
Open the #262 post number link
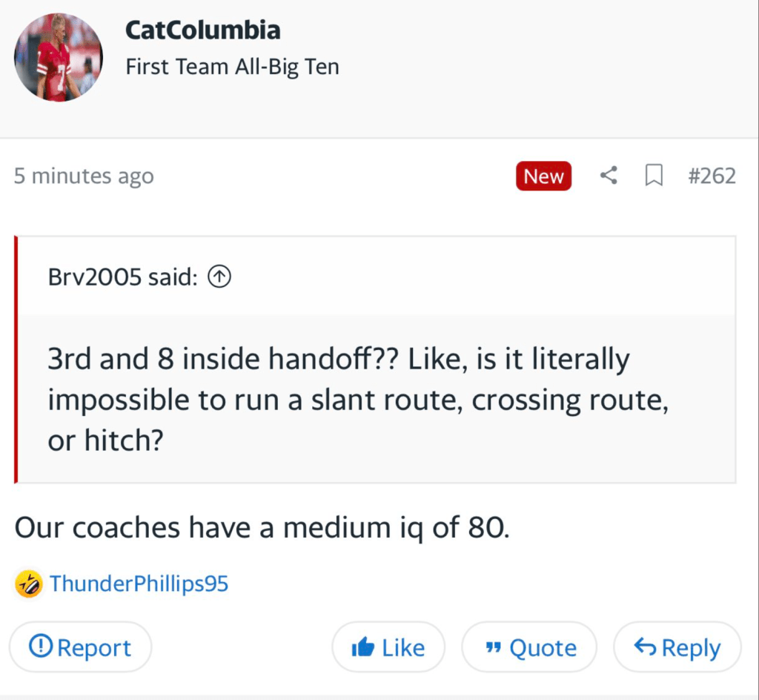(x=712, y=176)
